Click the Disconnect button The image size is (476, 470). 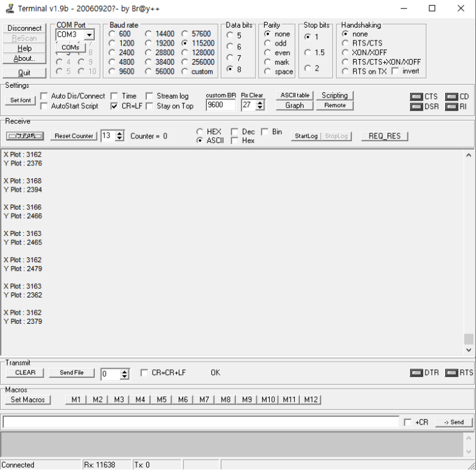coord(24,28)
